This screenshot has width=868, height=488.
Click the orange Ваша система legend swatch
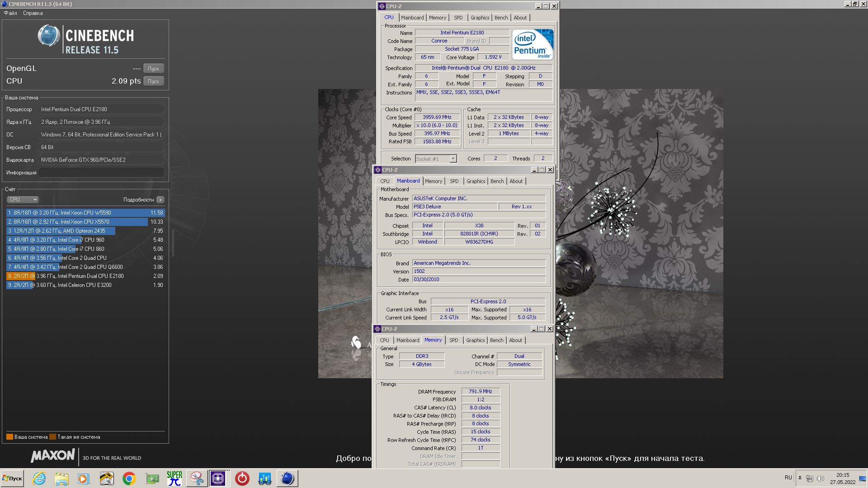(x=9, y=437)
